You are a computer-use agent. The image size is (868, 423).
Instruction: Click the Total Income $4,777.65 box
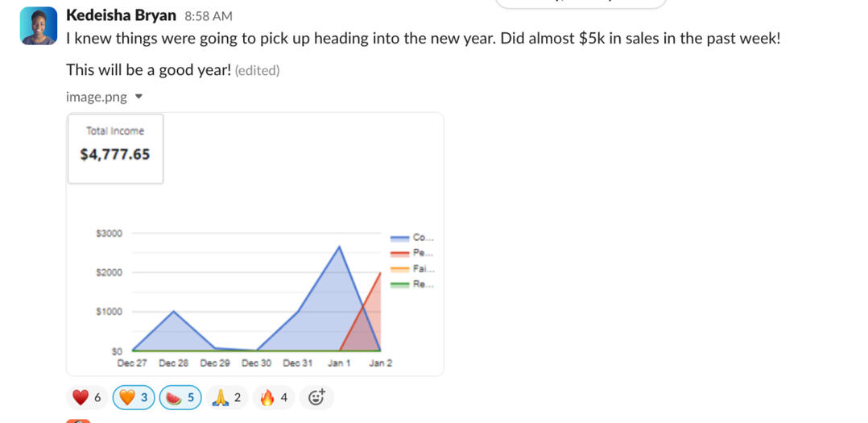tap(115, 148)
